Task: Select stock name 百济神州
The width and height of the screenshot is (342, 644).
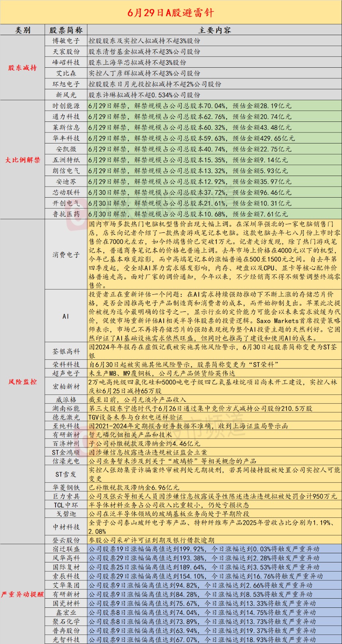Action: pos(66,443)
